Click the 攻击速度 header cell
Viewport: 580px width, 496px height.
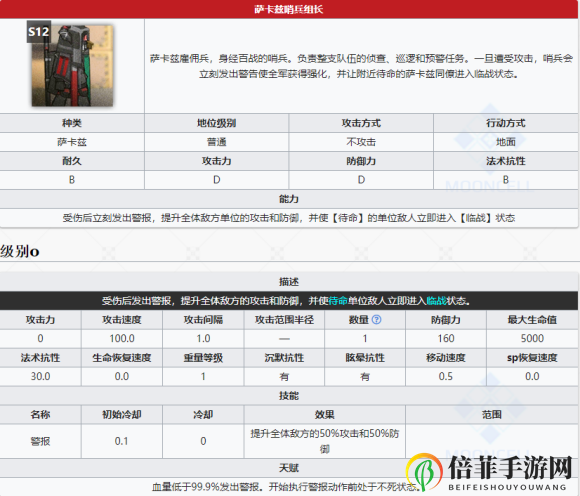[122, 320]
